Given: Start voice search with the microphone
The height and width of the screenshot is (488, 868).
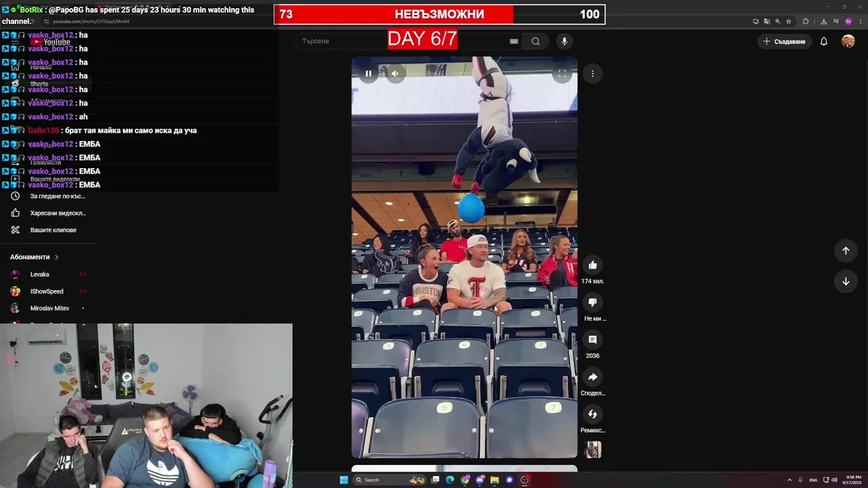Looking at the screenshot, I should (564, 41).
